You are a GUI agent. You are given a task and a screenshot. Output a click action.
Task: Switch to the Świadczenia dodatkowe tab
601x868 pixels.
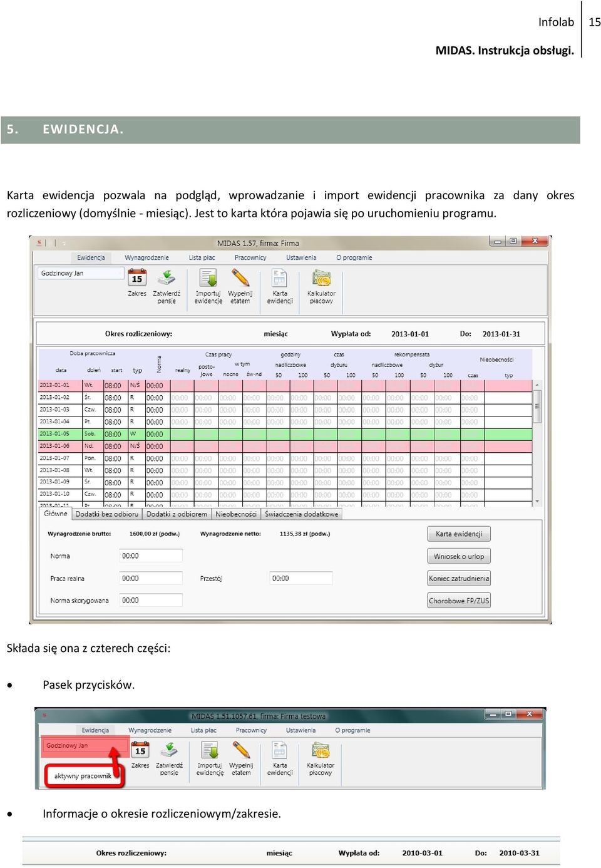tap(301, 514)
